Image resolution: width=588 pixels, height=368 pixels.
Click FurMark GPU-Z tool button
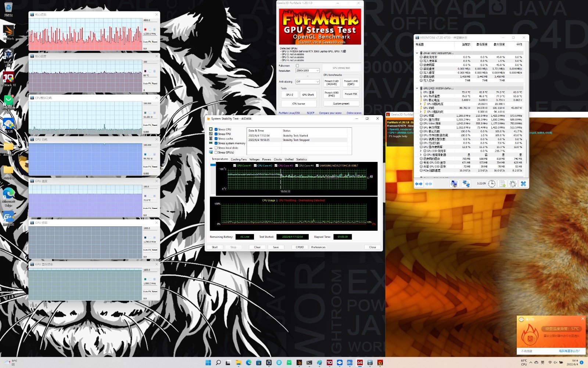(290, 95)
